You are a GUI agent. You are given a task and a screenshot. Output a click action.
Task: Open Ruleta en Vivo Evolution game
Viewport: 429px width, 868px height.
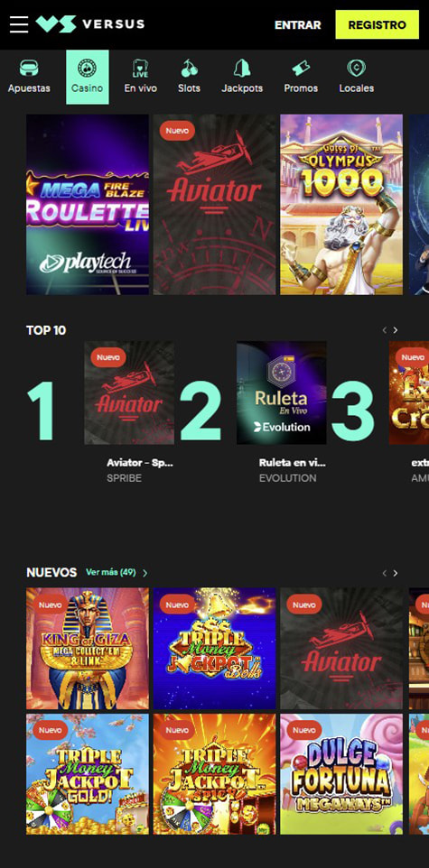(282, 393)
